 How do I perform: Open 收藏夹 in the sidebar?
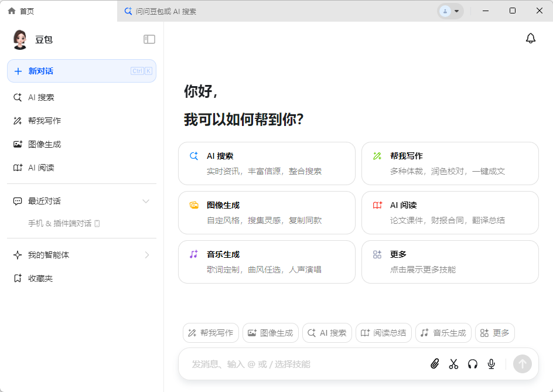coord(40,278)
